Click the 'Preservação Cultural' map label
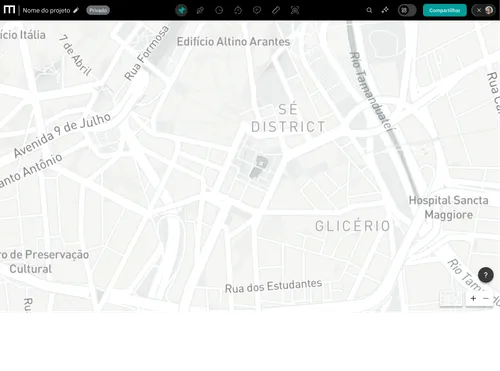This screenshot has width=500, height=371. click(44, 262)
